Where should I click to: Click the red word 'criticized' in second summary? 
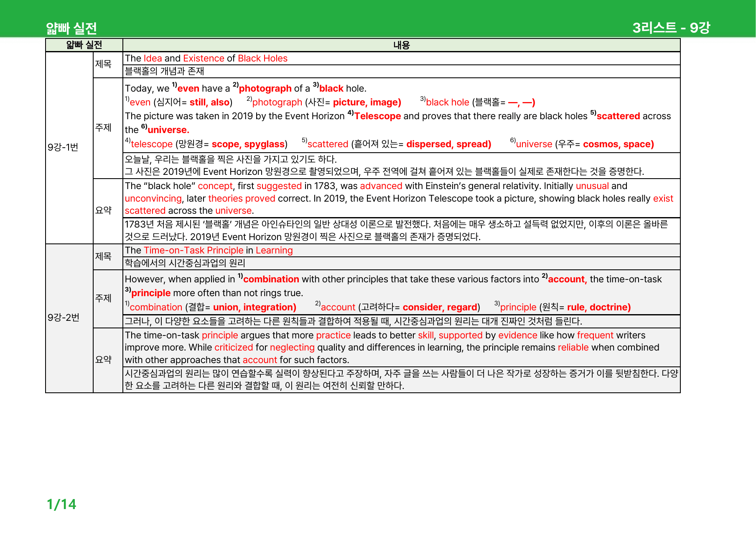(x=234, y=348)
